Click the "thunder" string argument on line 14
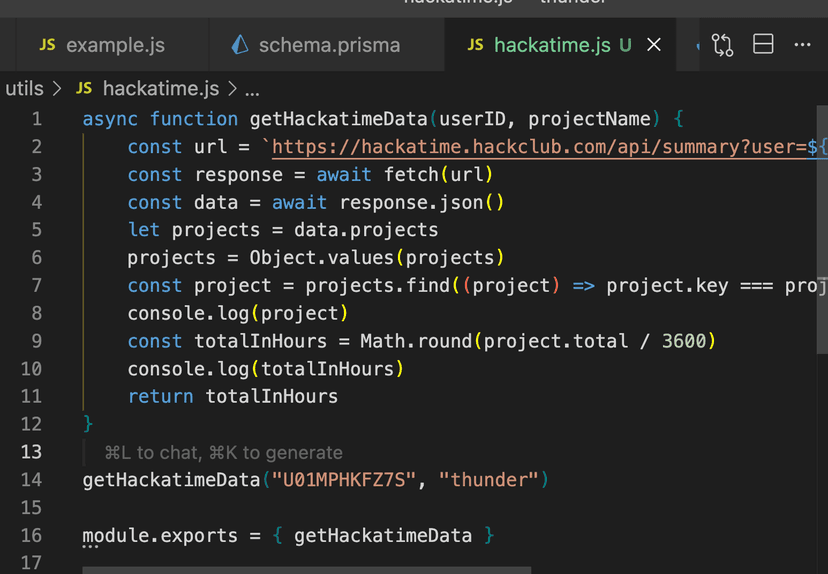Viewport: 828px width, 574px height. [x=491, y=480]
